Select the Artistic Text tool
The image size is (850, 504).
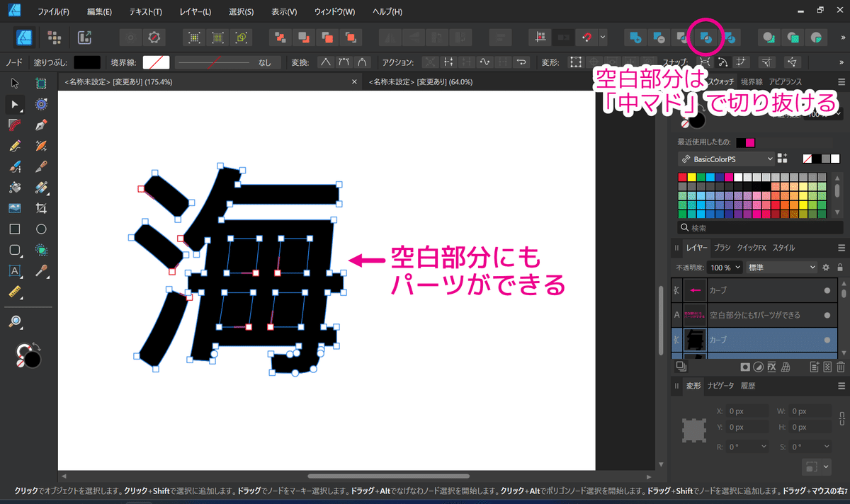15,270
